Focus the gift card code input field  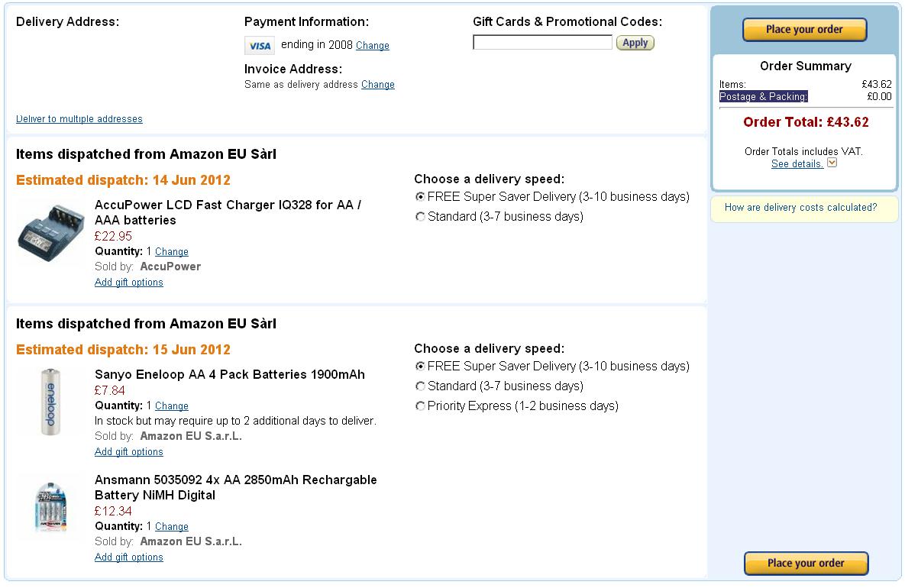point(542,42)
